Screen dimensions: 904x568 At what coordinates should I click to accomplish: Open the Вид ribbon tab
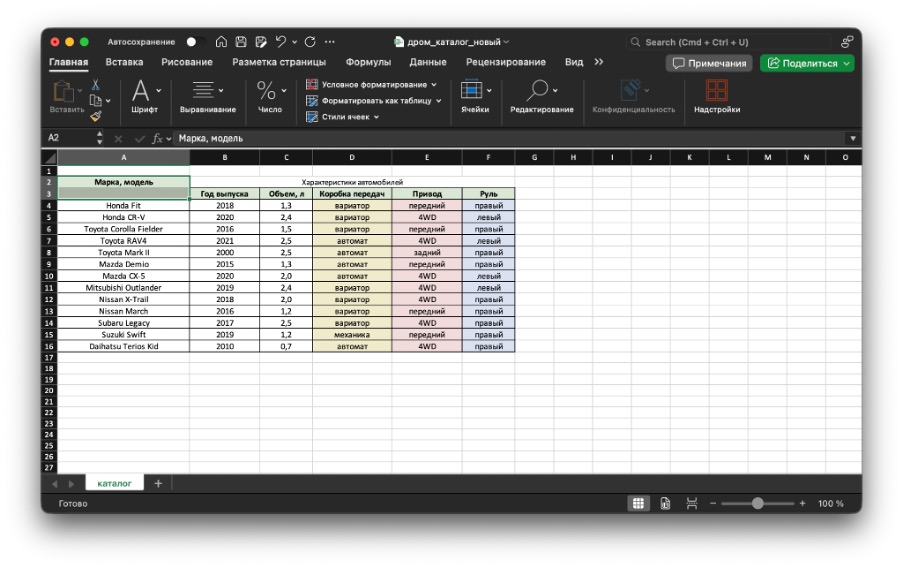574,62
